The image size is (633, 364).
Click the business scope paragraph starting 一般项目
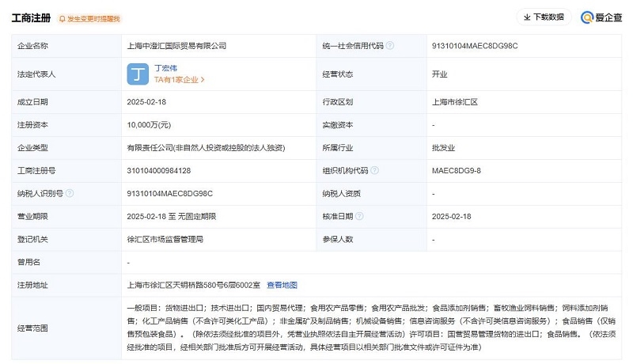[371, 328]
